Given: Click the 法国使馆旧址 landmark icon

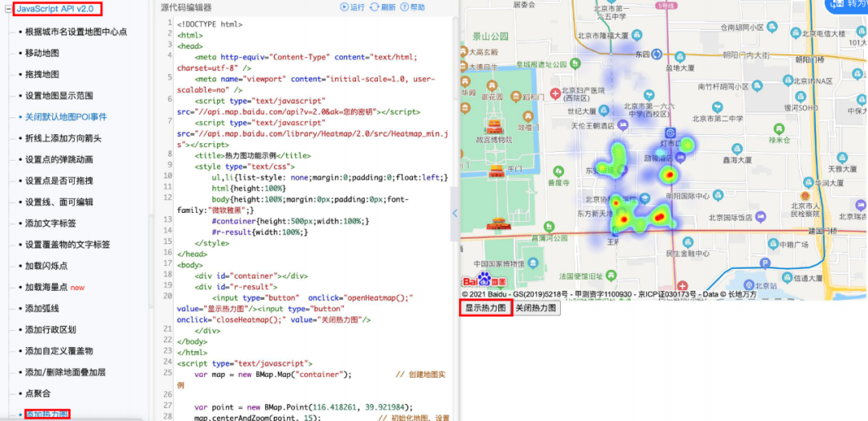Looking at the screenshot, I should tap(610, 276).
